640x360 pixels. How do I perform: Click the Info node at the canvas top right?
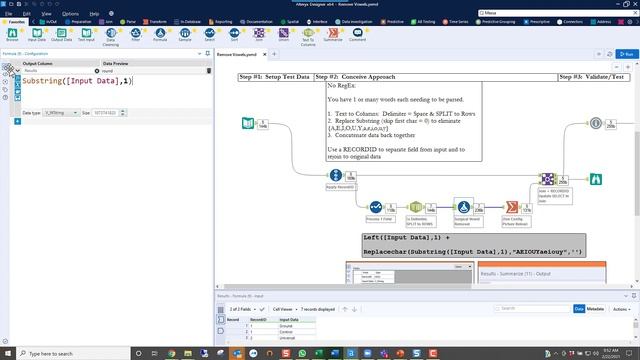click(x=596, y=123)
